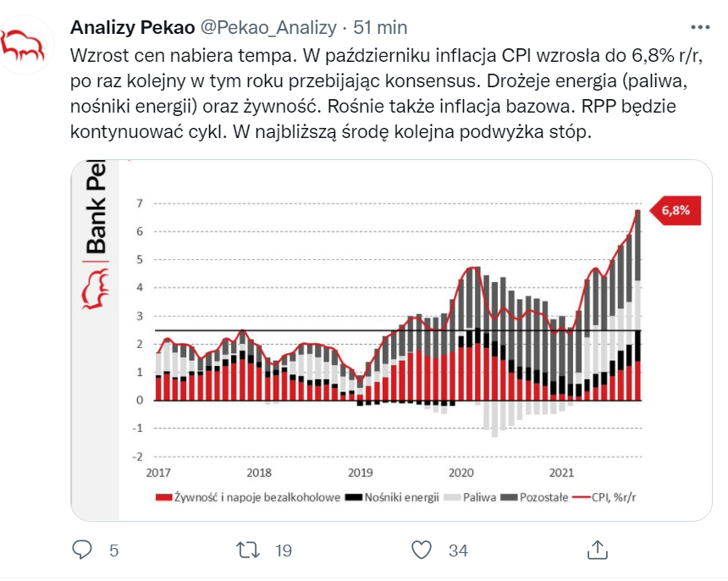Click the red 6,8% callout label
Screen dimensions: 728x581
676,210
